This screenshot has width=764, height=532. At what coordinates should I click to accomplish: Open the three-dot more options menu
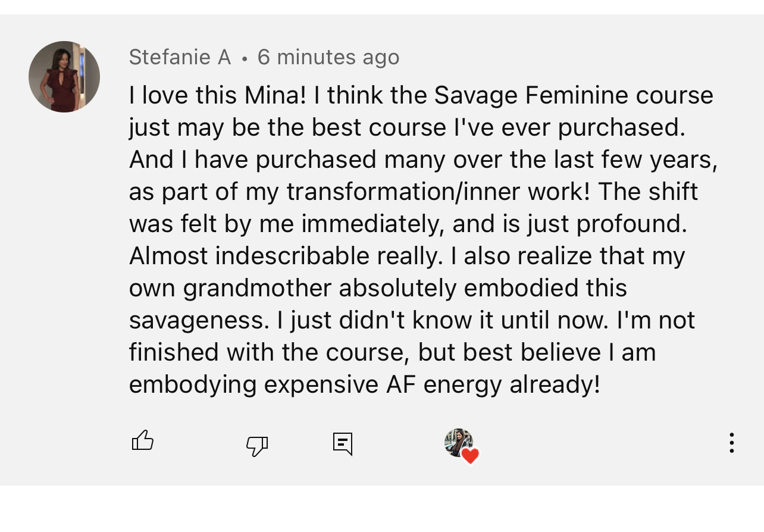pyautogui.click(x=731, y=443)
